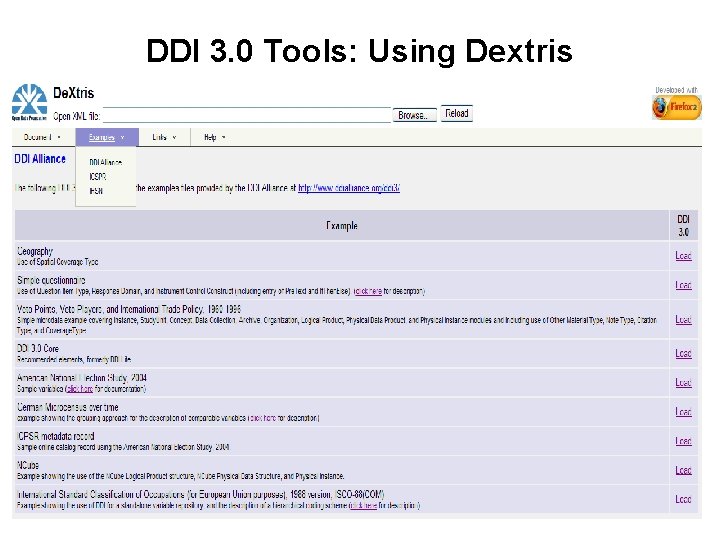720x540 pixels.
Task: Click the Geography row title
Action: (35, 251)
